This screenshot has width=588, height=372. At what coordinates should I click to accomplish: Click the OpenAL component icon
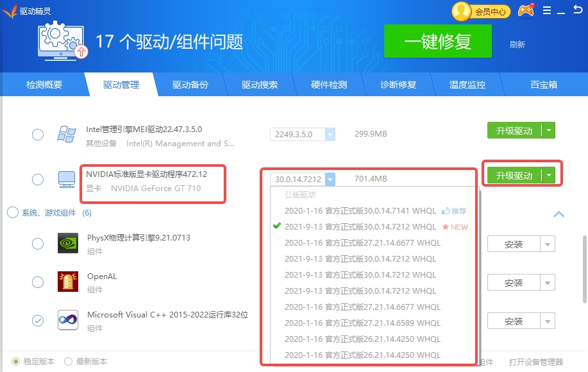[68, 282]
